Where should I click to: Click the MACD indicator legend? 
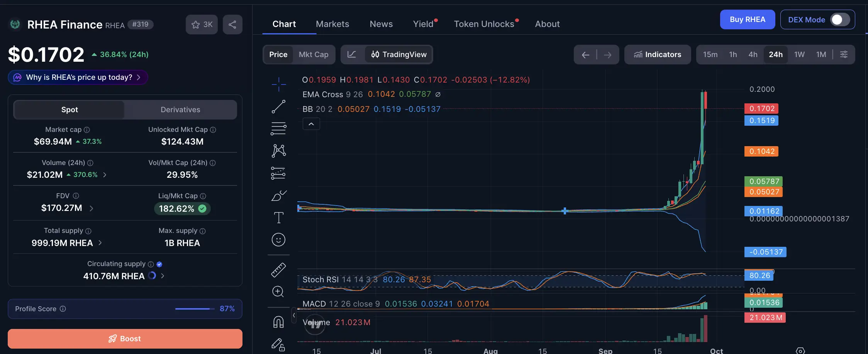[x=396, y=304]
